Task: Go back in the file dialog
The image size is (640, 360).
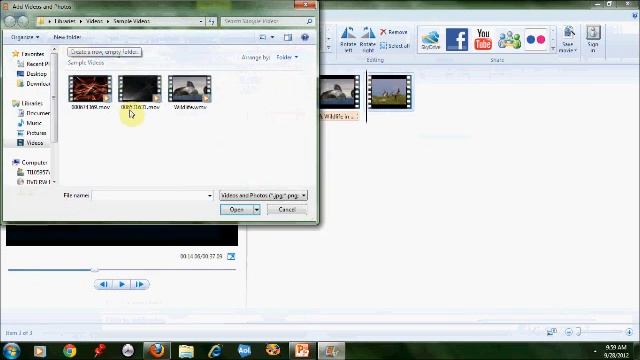Action: pos(10,21)
